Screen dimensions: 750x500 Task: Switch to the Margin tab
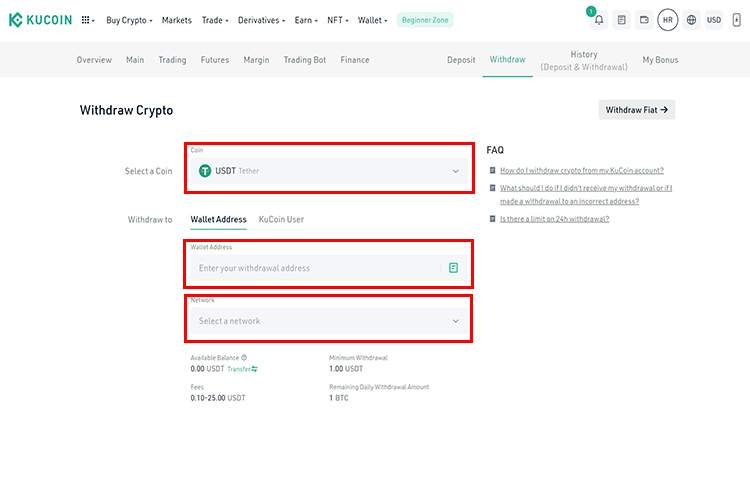pyautogui.click(x=256, y=60)
